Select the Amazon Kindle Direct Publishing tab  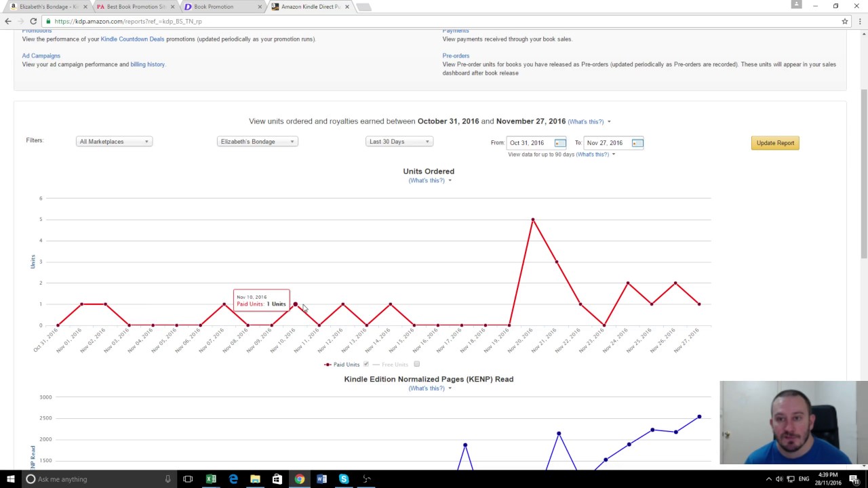pos(309,7)
